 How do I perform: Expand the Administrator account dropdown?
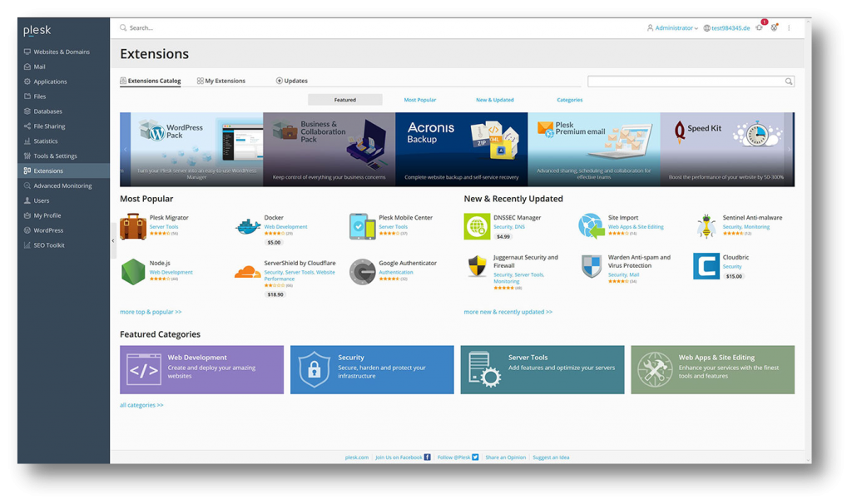click(x=673, y=28)
